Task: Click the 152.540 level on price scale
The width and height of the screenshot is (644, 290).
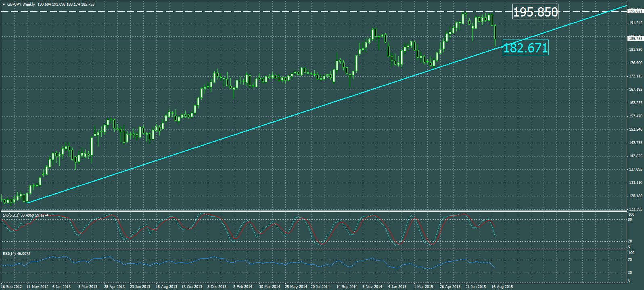Action: 636,129
